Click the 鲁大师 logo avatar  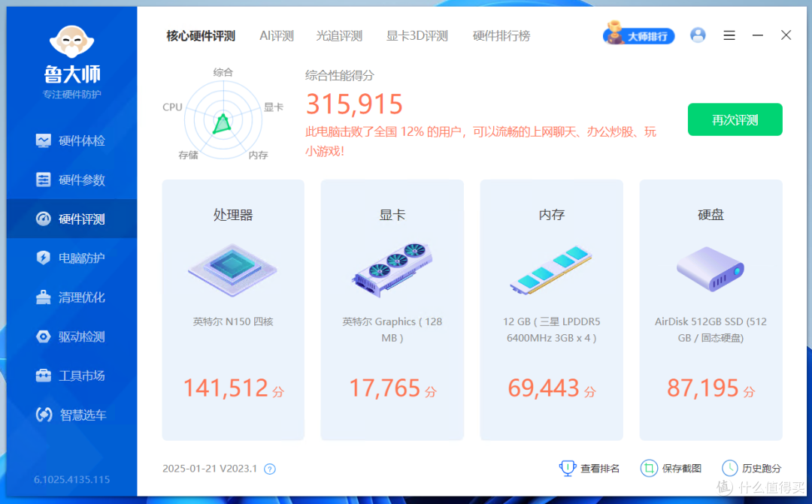click(71, 41)
